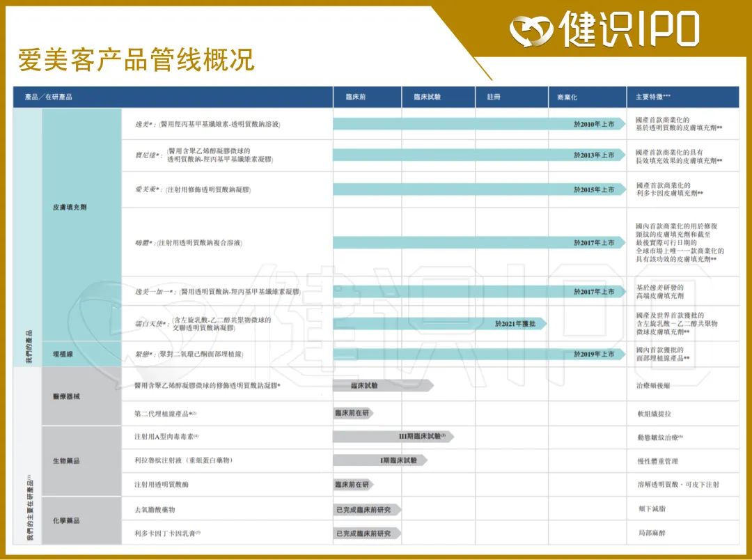Click the 健识IPO heart logo icon

pyautogui.click(x=532, y=30)
